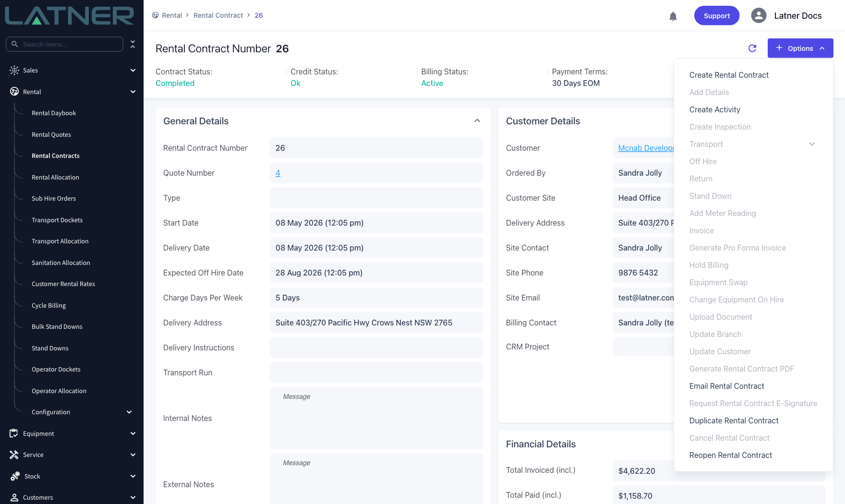Viewport: 845px width, 504px height.
Task: Open Operator Allocation in sidebar
Action: [59, 391]
